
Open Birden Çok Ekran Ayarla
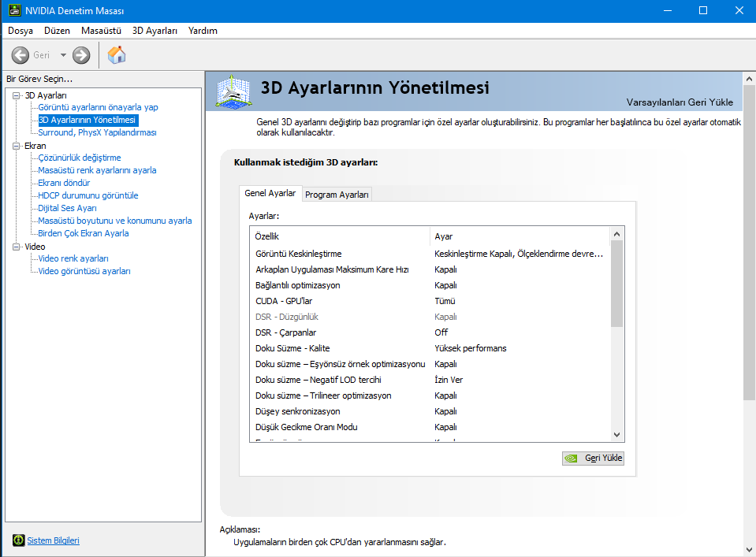[x=84, y=233]
